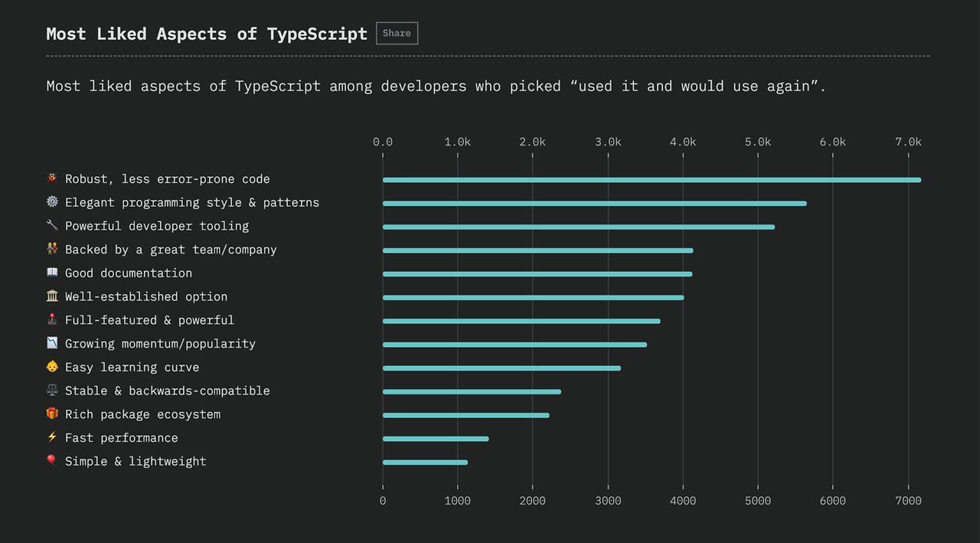The image size is (980, 543).
Task: Click the Elegant programming style bar
Action: click(594, 204)
